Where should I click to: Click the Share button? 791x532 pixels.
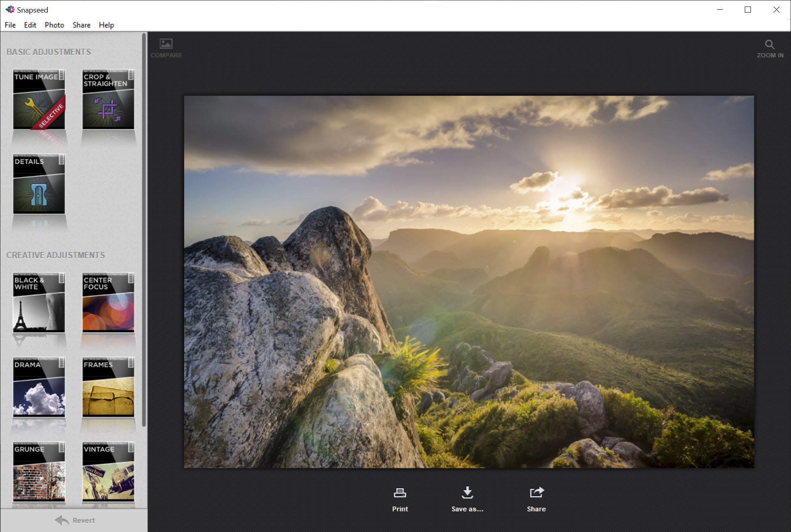point(535,499)
